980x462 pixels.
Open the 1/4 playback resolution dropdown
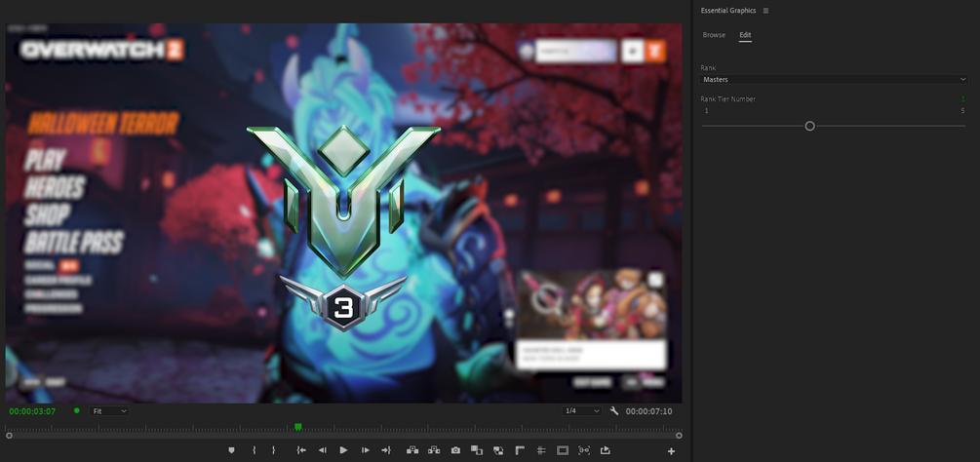(x=582, y=410)
